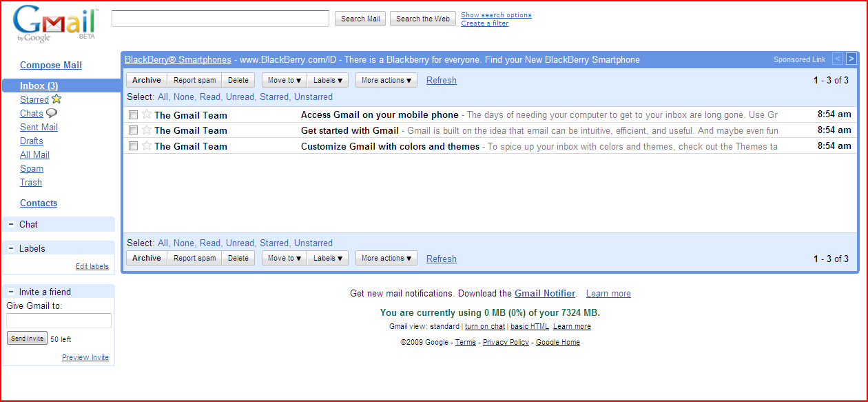This screenshot has height=402, width=868.
Task: Open the "More actions" dropdown below the message list
Action: 386,258
